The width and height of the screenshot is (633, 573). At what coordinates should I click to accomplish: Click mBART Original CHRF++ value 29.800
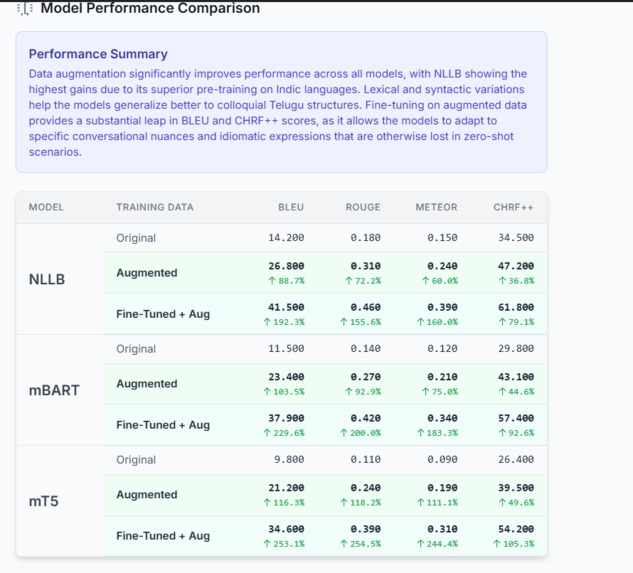coord(516,348)
